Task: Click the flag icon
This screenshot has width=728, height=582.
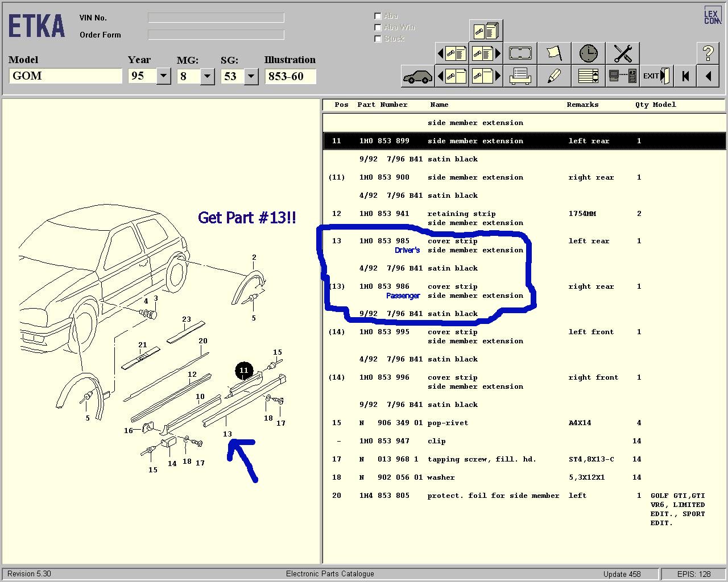Action: point(554,54)
